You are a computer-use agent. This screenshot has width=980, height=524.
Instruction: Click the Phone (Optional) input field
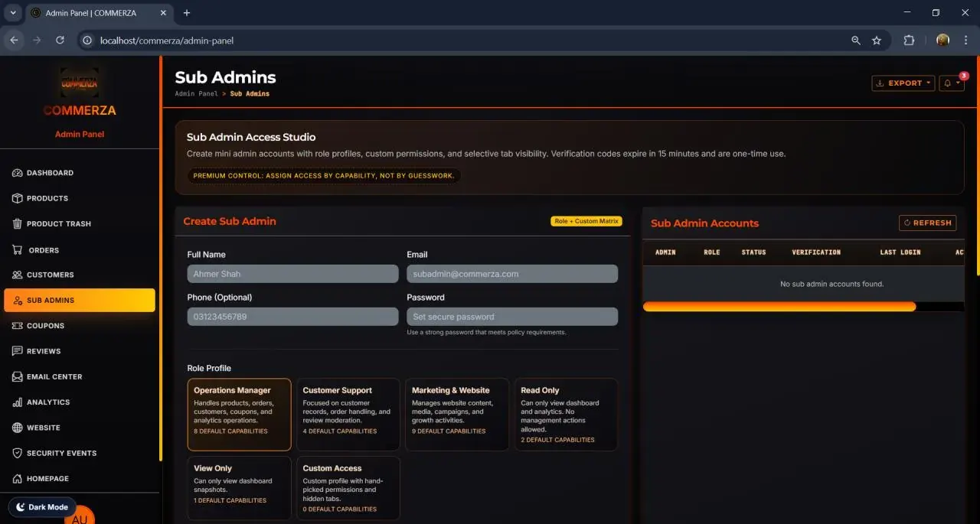tap(292, 317)
